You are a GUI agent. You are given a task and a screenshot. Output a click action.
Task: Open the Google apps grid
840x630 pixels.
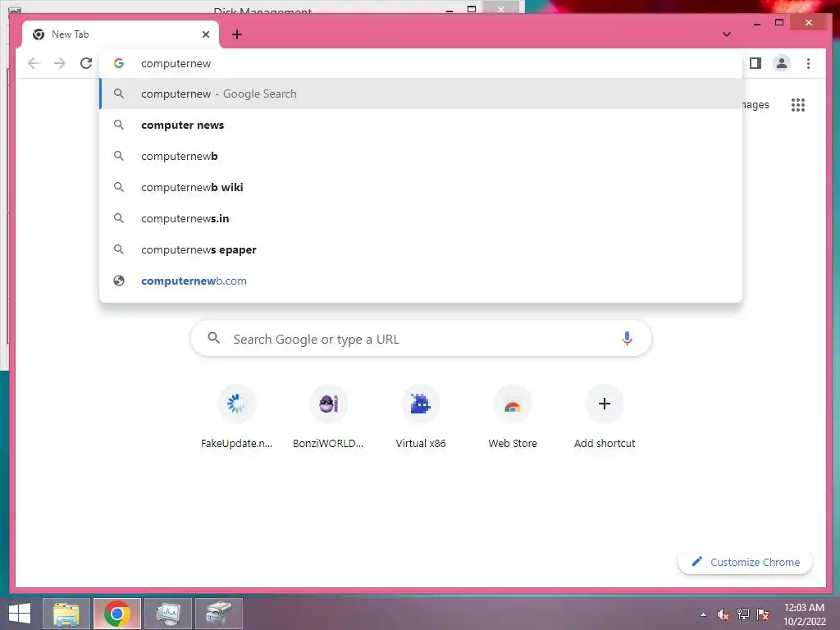pyautogui.click(x=797, y=105)
